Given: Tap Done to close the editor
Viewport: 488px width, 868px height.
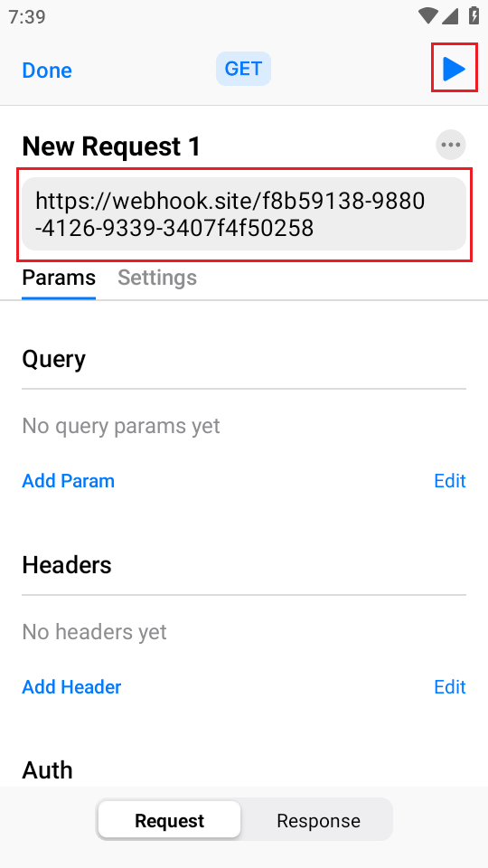Looking at the screenshot, I should click(x=47, y=71).
